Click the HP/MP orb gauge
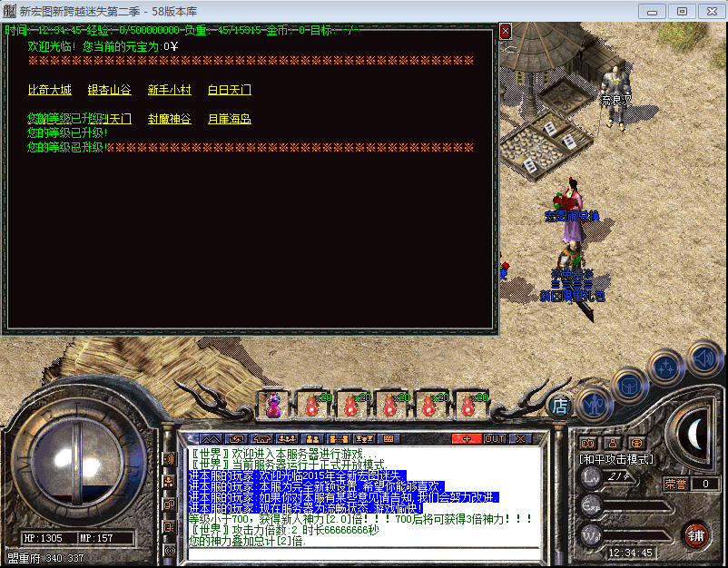728x568 pixels. (x=79, y=463)
